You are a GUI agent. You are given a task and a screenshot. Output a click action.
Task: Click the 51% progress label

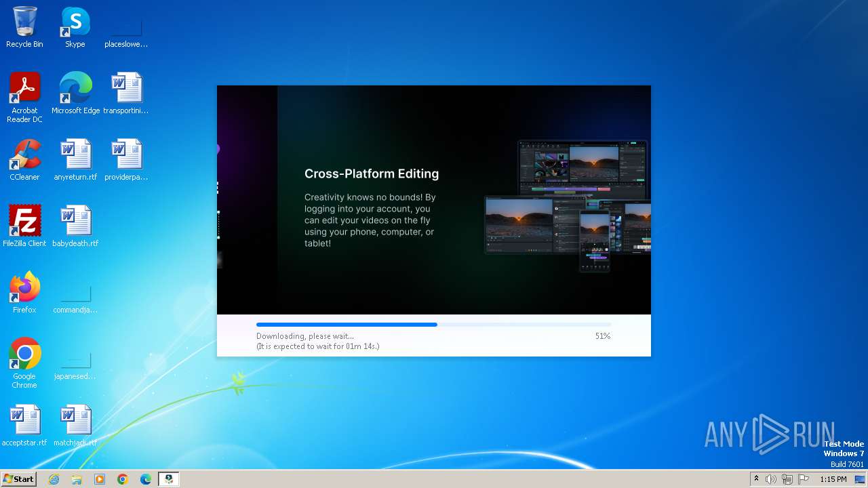[602, 336]
